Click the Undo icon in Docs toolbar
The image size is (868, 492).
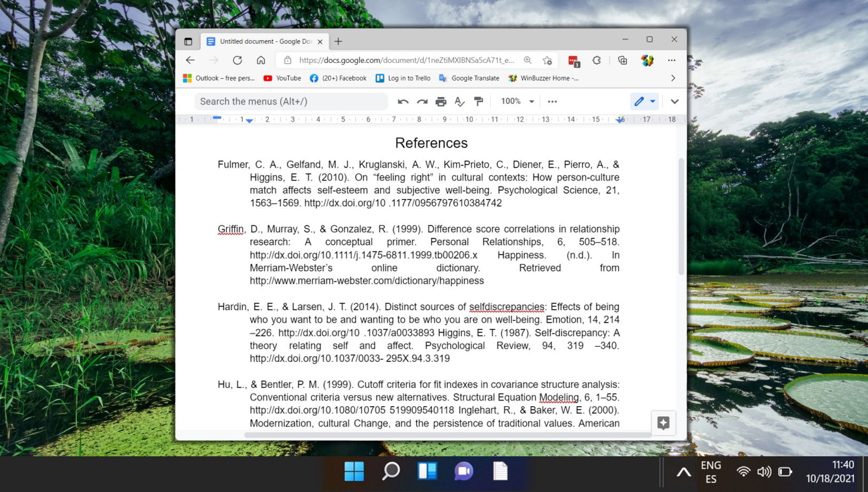tap(403, 101)
